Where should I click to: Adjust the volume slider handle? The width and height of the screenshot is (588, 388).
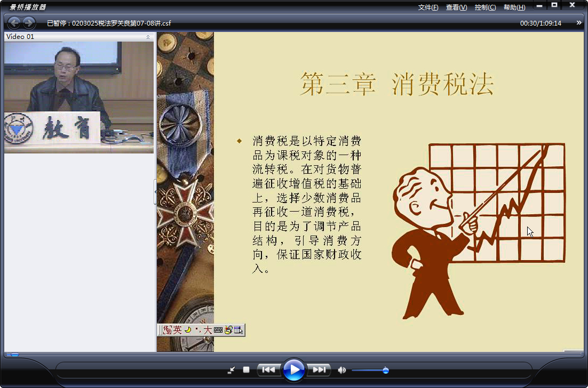click(385, 370)
